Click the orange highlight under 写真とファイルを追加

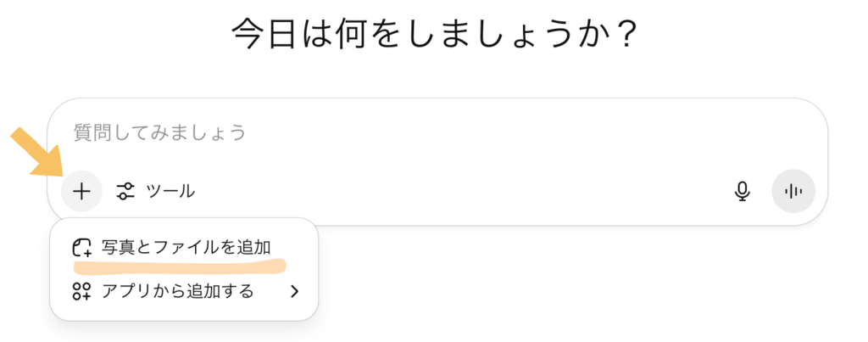pyautogui.click(x=180, y=266)
